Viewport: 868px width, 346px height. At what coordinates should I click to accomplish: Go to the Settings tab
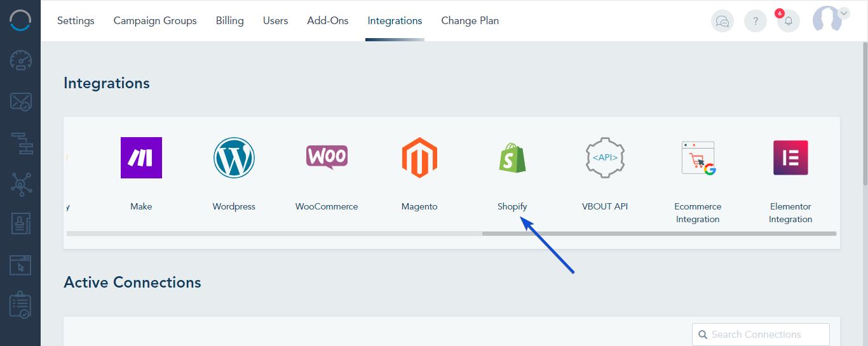(x=76, y=21)
